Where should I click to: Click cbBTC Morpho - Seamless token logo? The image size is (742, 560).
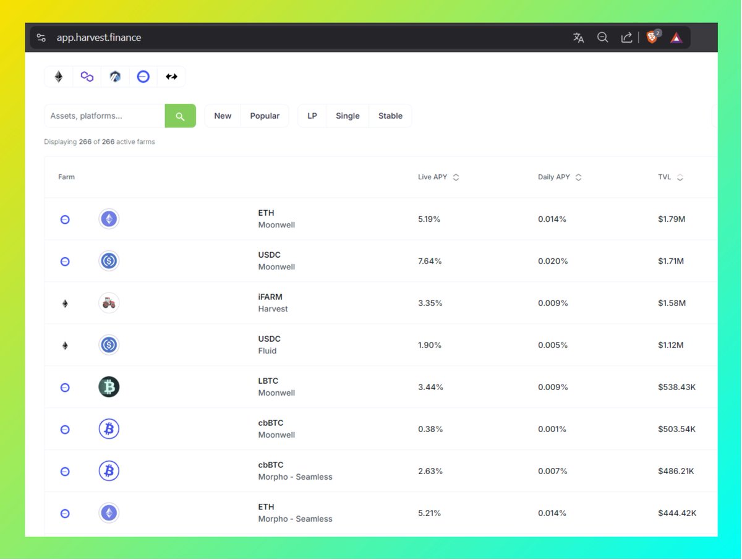tap(109, 471)
